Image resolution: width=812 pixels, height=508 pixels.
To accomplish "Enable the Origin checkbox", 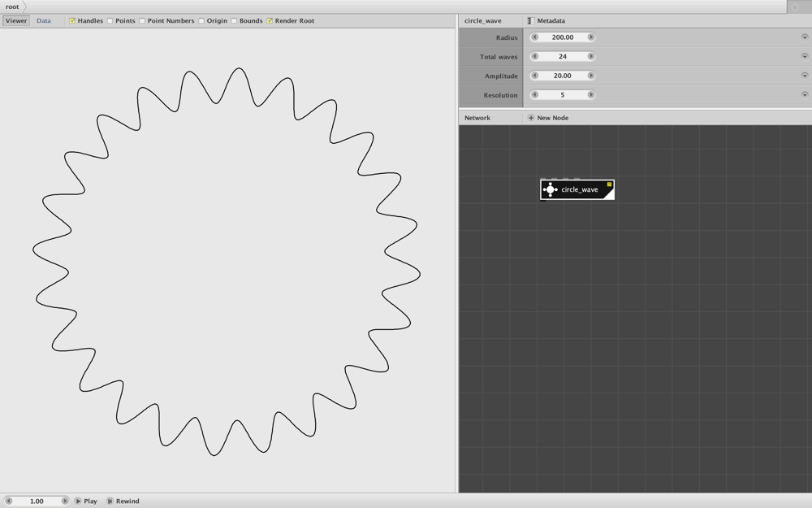I will pos(201,21).
